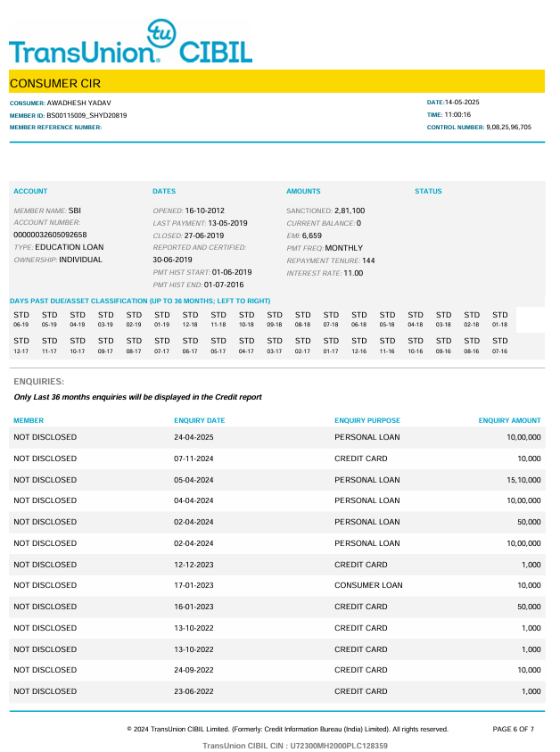
Task: Select sanctioned amount 2,81,100
Action: [x=350, y=211]
